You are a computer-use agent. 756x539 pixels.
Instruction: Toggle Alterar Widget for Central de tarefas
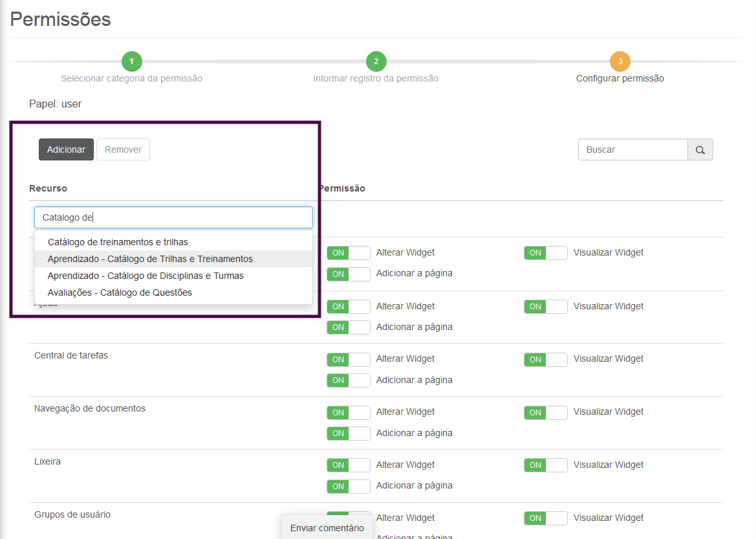click(349, 360)
